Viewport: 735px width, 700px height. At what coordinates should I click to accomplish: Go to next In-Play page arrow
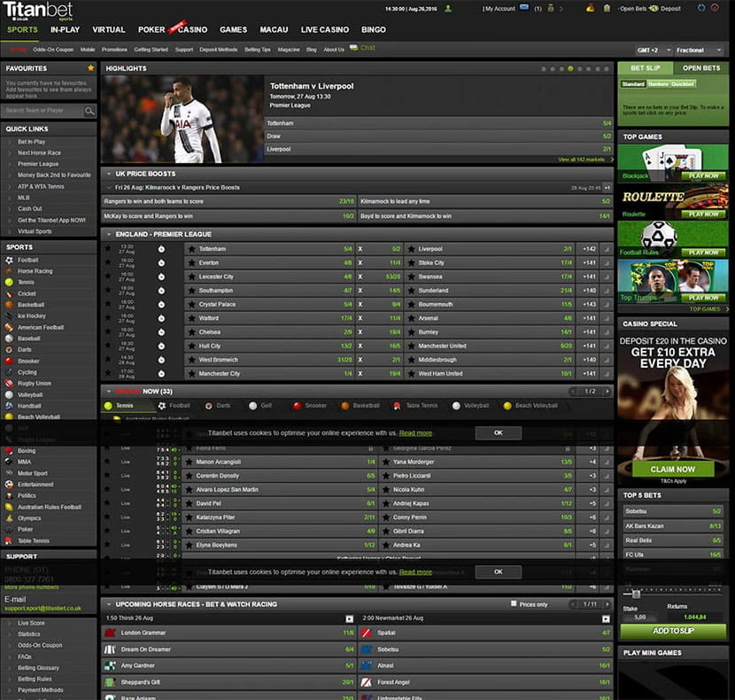607,392
